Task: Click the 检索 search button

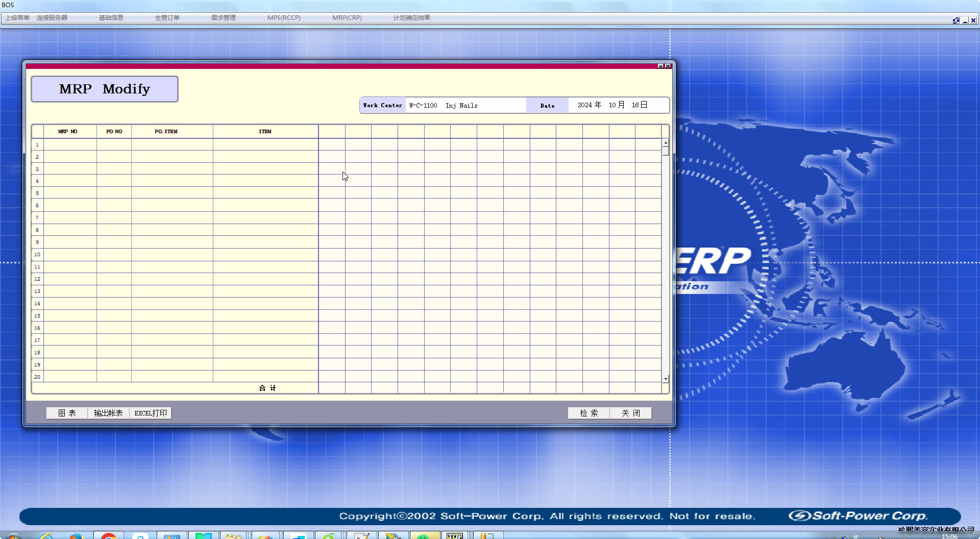Action: point(589,413)
